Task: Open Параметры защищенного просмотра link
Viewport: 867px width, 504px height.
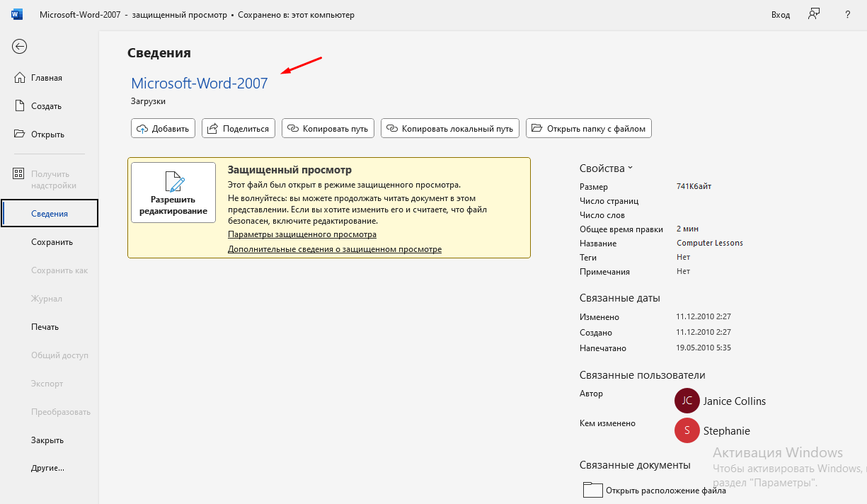Action: tap(302, 234)
